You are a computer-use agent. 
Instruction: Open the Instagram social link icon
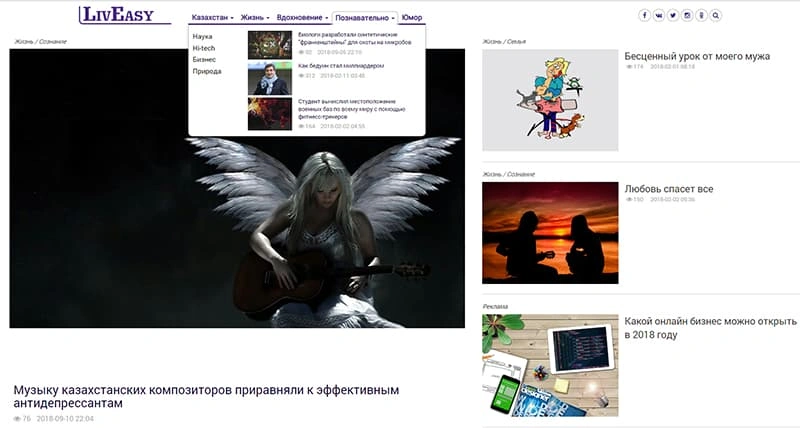point(687,15)
